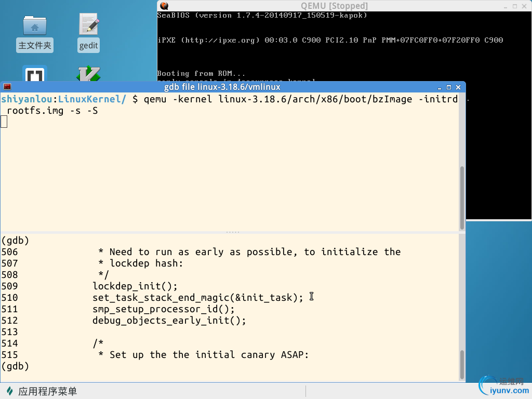Click line number 508 in gdb listing
The image size is (532, 399).
click(x=9, y=275)
